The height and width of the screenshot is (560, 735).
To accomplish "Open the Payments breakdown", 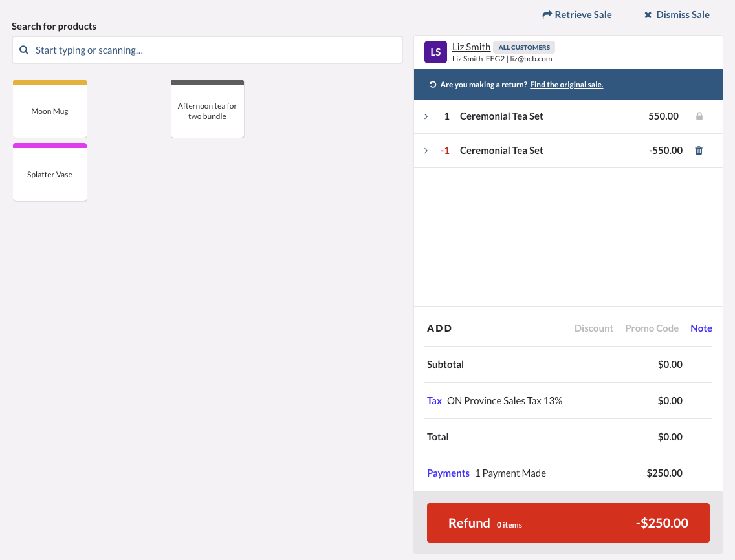I will pyautogui.click(x=448, y=473).
